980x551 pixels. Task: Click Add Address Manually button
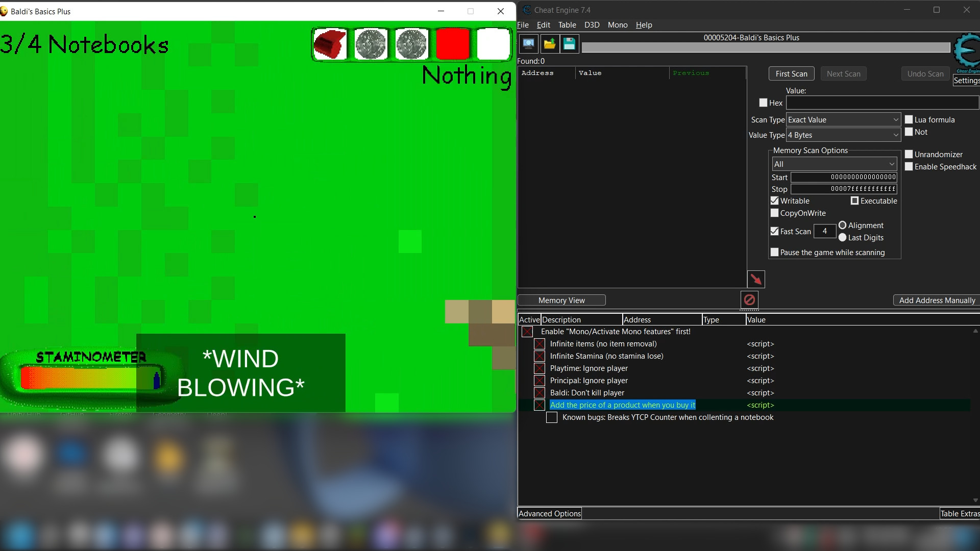point(936,300)
